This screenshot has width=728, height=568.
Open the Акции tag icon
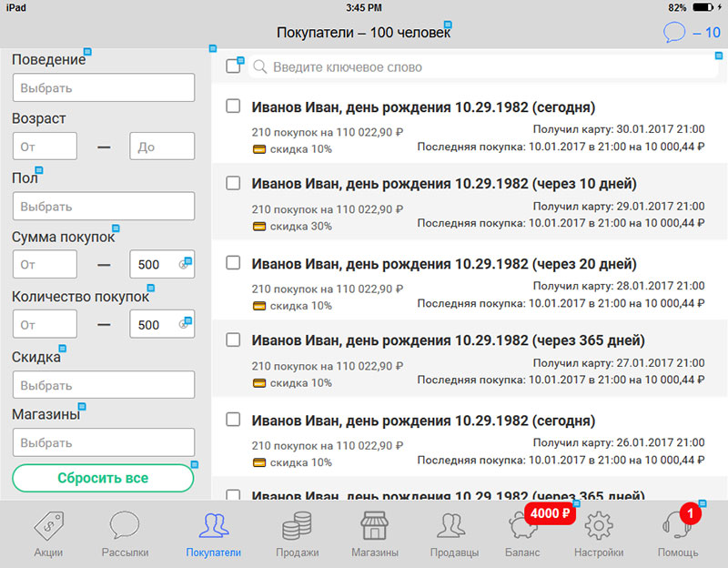click(x=48, y=527)
